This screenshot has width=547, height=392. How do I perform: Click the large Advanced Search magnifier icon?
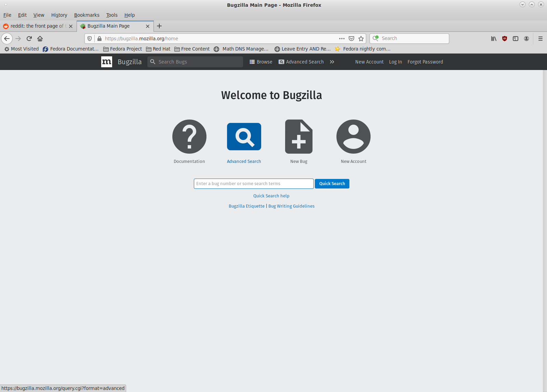pyautogui.click(x=244, y=137)
